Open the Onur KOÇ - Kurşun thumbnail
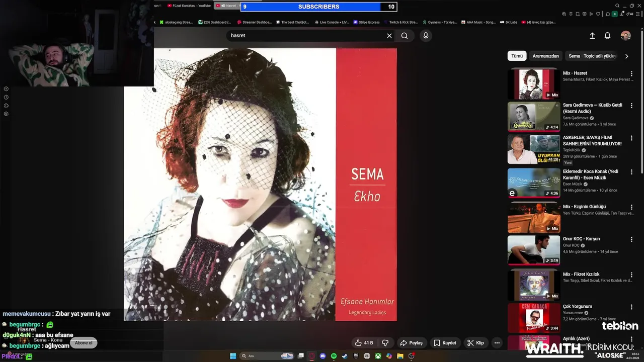 pos(534,250)
